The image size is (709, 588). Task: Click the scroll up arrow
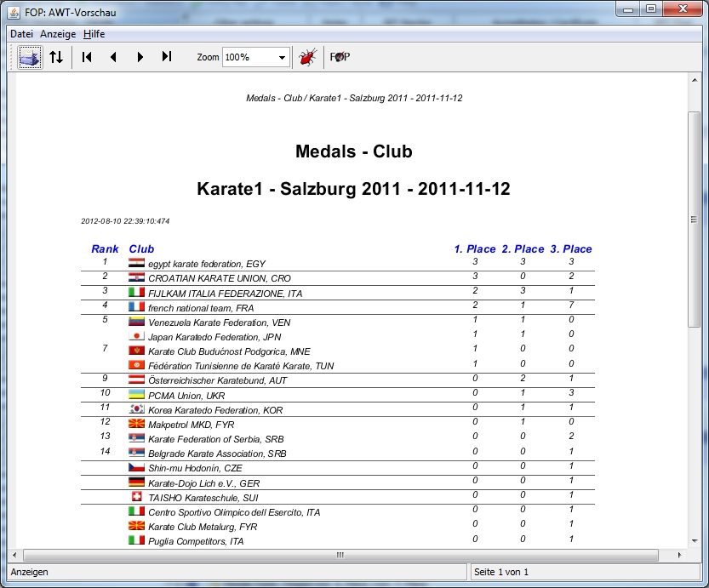point(694,80)
